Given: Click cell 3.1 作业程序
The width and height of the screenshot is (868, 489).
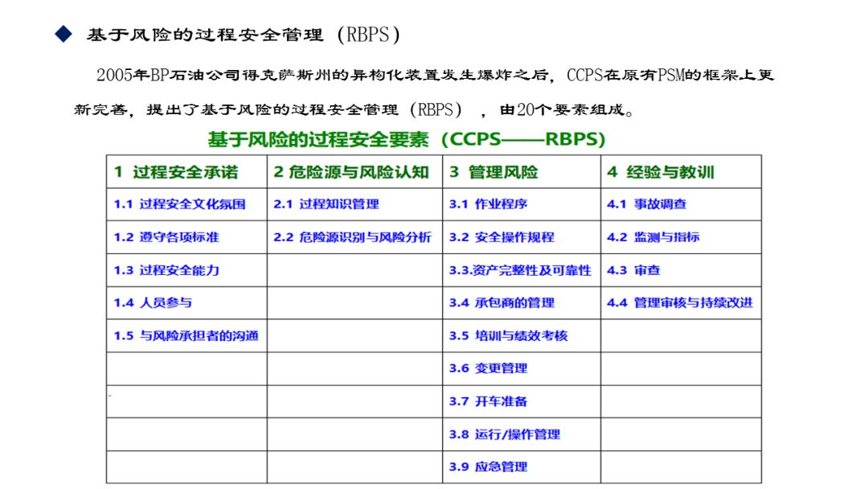Looking at the screenshot, I should (522, 204).
